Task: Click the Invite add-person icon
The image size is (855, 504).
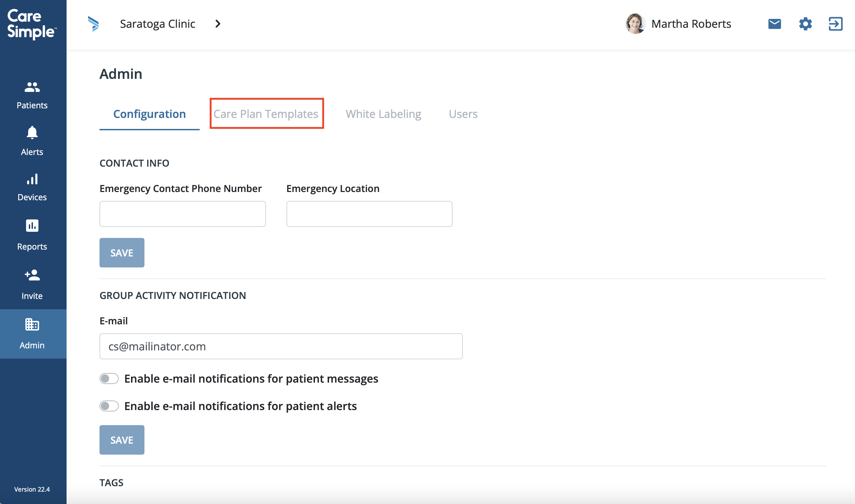Action: click(32, 275)
